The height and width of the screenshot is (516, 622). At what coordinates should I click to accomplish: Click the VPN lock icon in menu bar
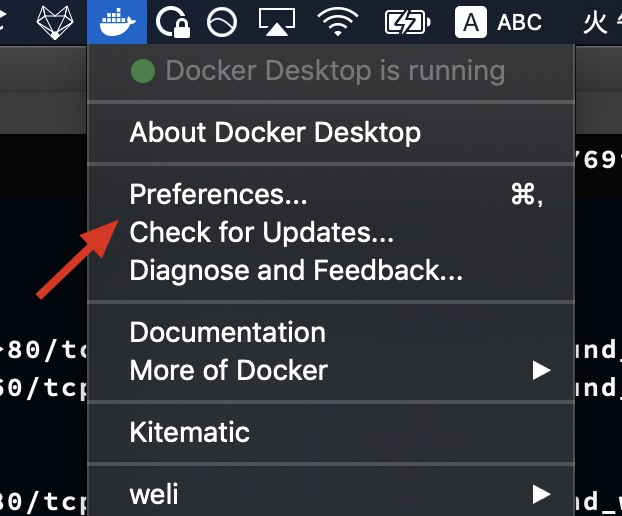pyautogui.click(x=173, y=22)
